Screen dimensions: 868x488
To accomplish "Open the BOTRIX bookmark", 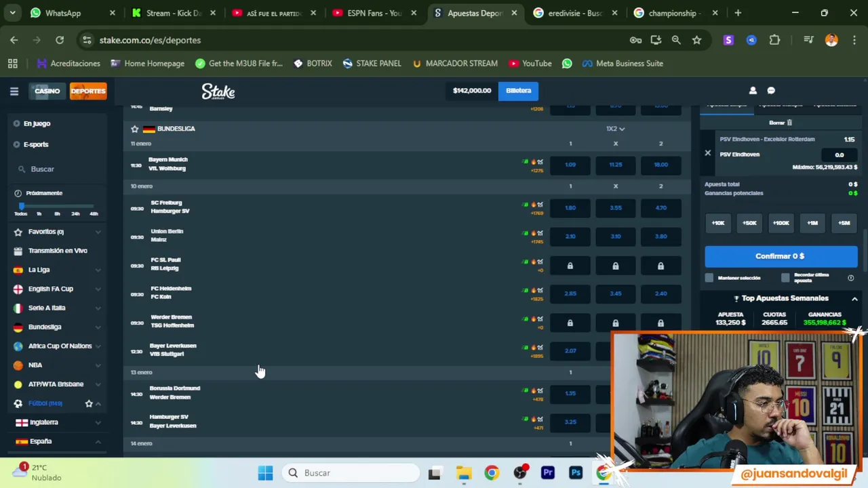I will [x=313, y=64].
